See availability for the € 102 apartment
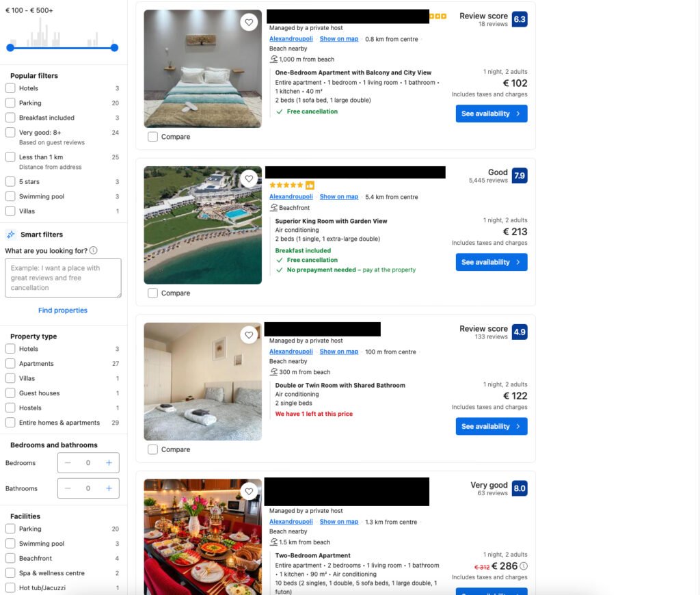Image resolution: width=700 pixels, height=595 pixels. coord(492,114)
